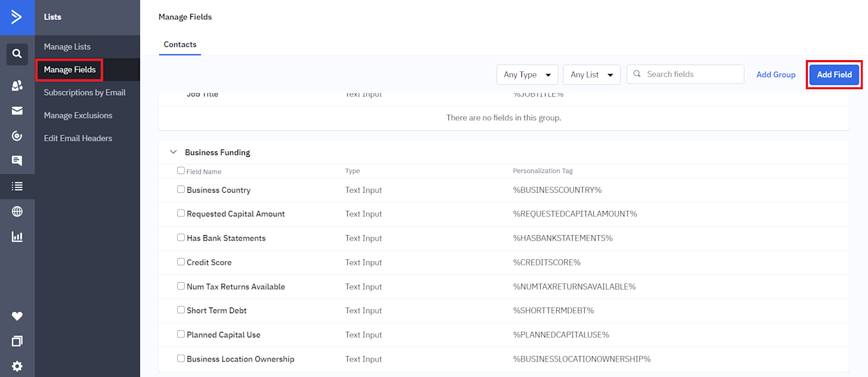868x377 pixels.
Task: Click the heart icon in sidebar
Action: [17, 316]
